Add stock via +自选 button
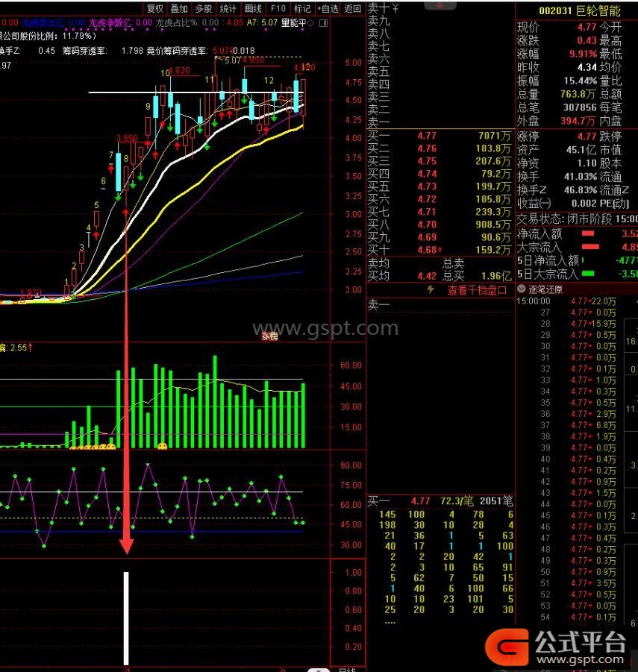This screenshot has height=672, width=638. (328, 8)
